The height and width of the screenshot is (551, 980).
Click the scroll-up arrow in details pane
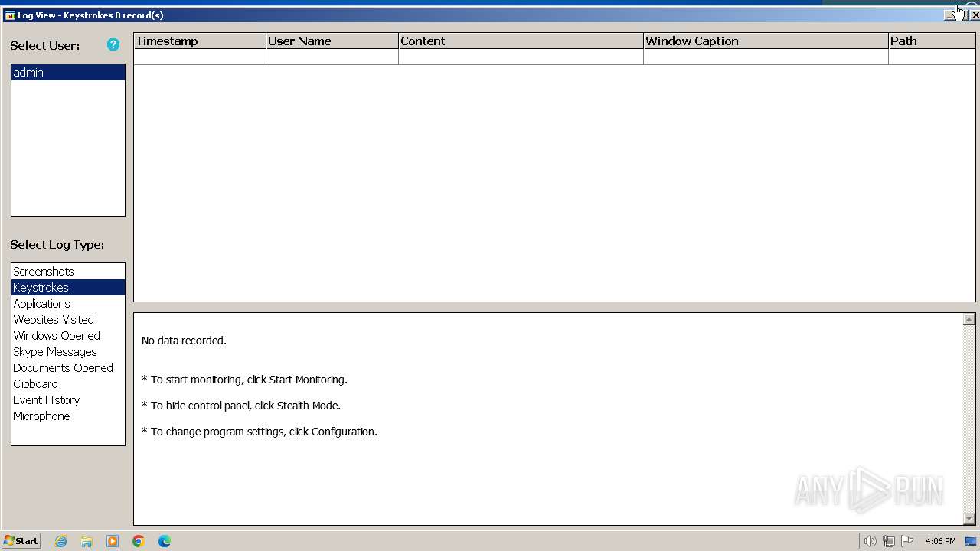point(969,319)
